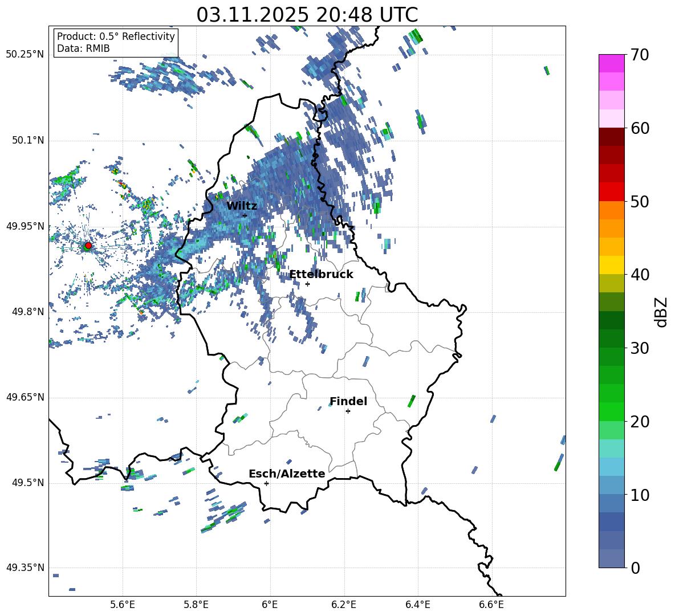Click the 0 tick on colorbar
Screen dimensions: 675x616
click(x=635, y=568)
